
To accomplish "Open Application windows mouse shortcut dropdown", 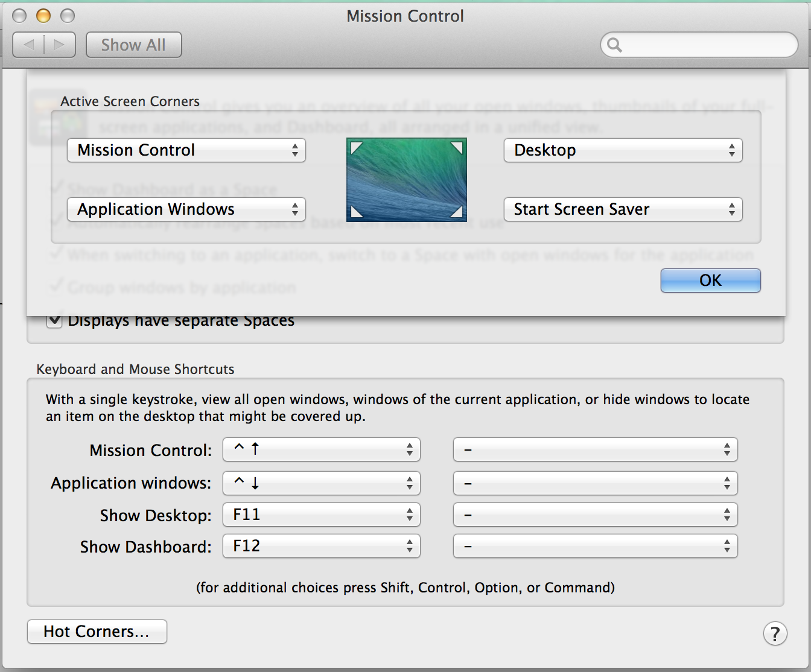I will pos(596,483).
